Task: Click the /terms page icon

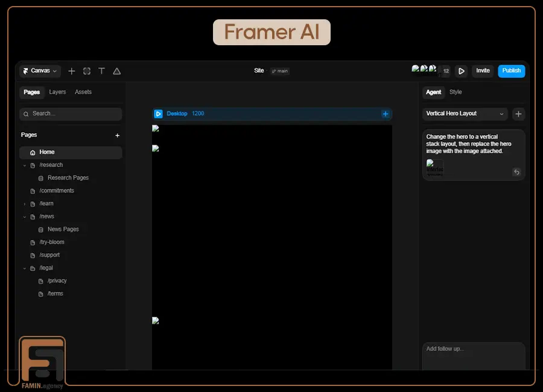Action: pos(41,294)
